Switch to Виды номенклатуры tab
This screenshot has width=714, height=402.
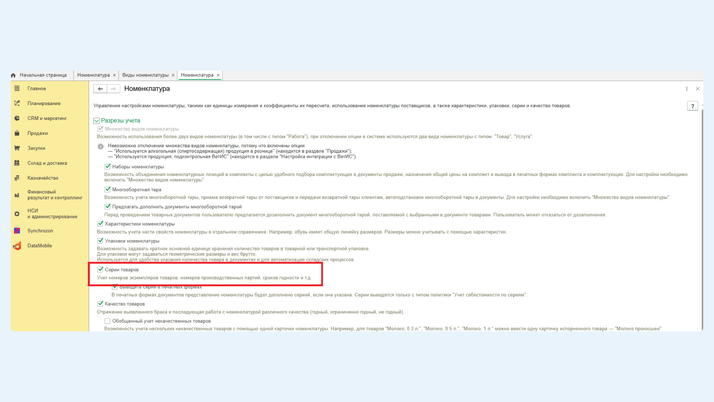[x=145, y=75]
